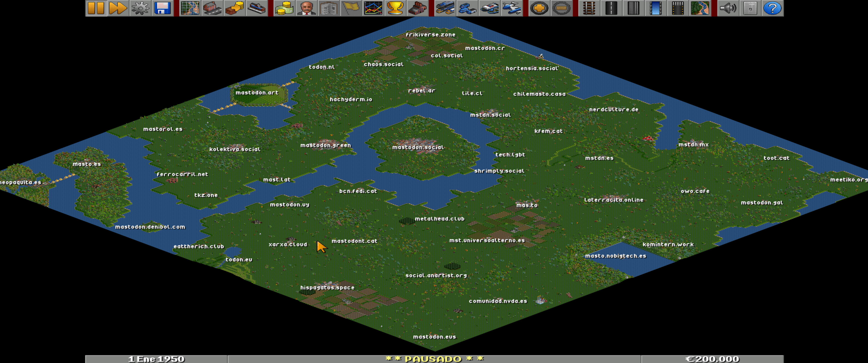The width and height of the screenshot is (868, 363).
Task: Click the hachyderm.io town label
Action: (x=351, y=99)
